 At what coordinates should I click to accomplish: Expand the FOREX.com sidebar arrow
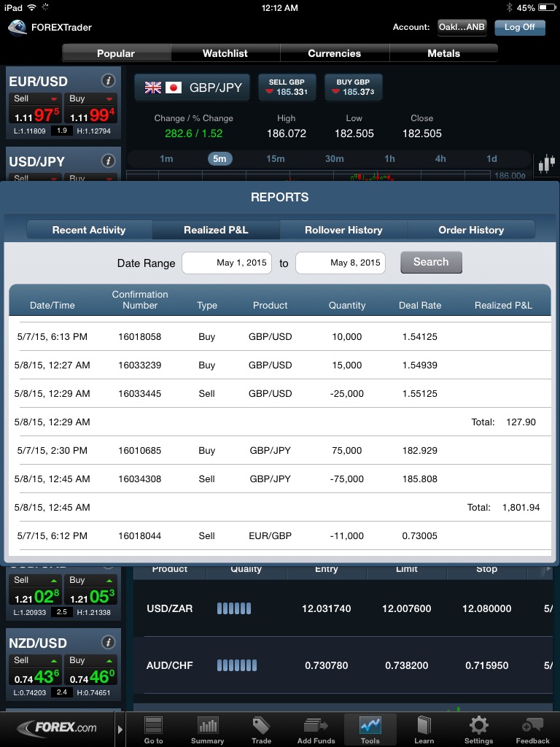click(x=120, y=728)
